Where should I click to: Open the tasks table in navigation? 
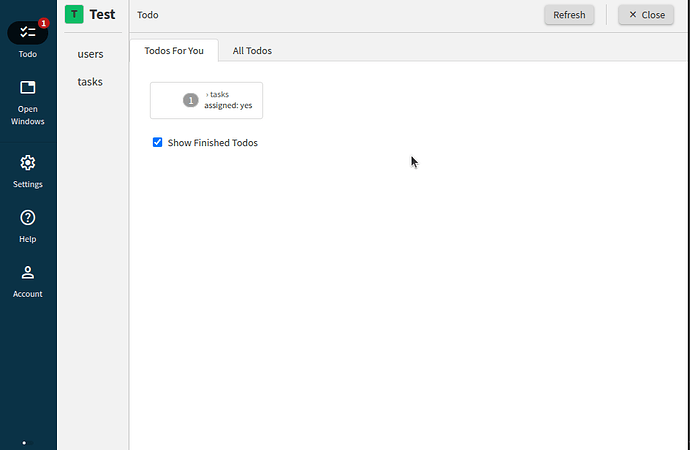tap(90, 82)
